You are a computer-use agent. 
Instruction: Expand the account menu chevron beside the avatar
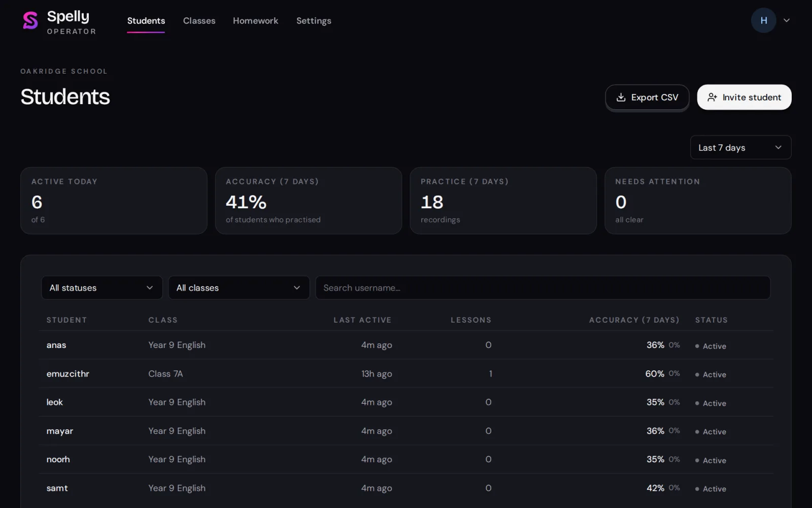[x=787, y=20]
